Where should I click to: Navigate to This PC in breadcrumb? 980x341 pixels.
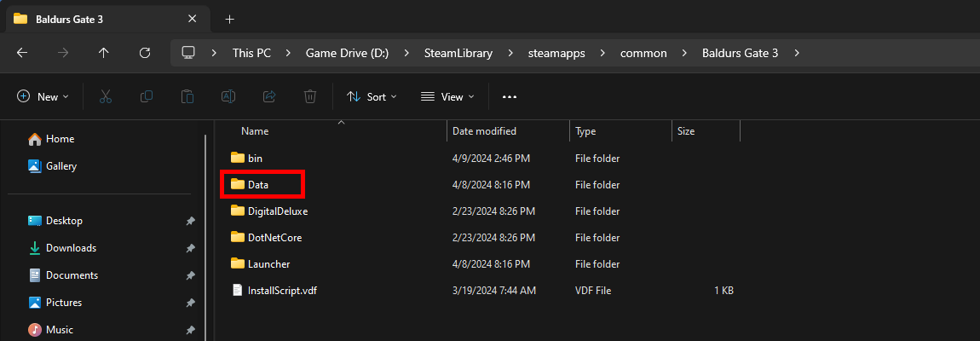252,53
